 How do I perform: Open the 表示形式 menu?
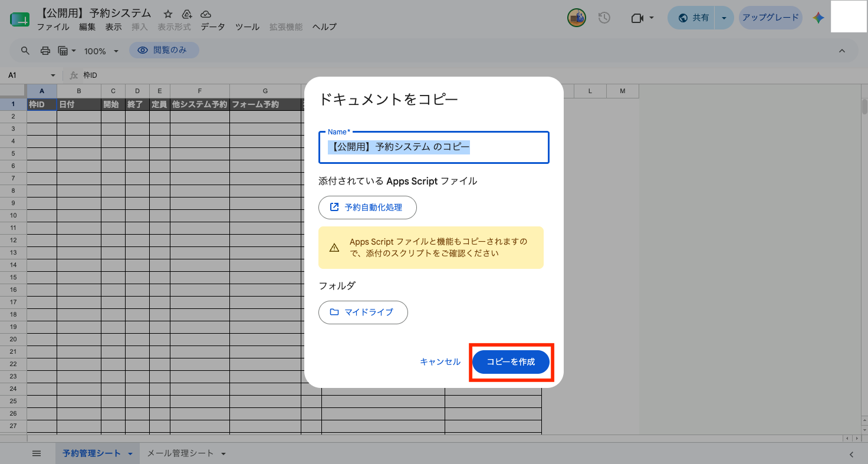coord(175,27)
